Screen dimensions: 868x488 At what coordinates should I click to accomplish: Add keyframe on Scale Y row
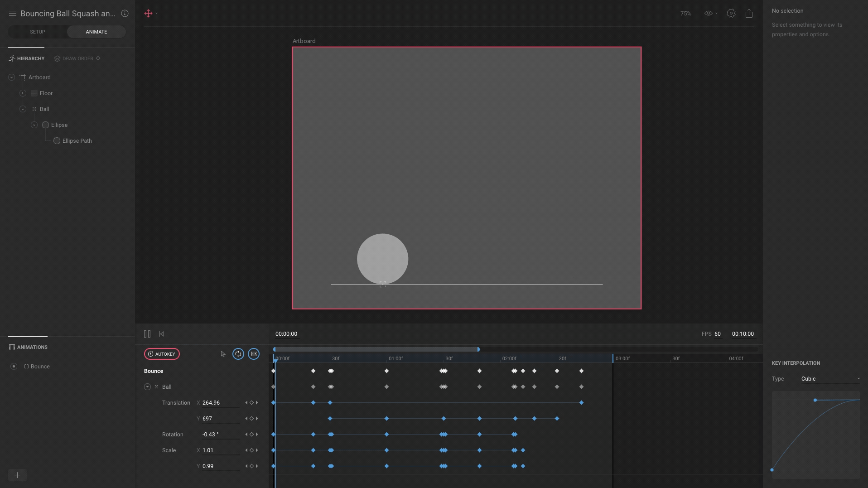coord(251,466)
